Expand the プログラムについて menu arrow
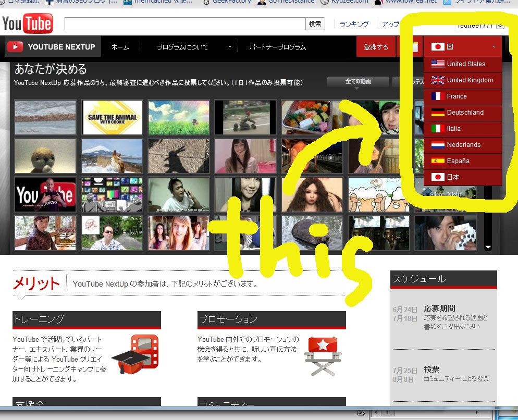Screen dimensions: 518x420 tap(230, 47)
